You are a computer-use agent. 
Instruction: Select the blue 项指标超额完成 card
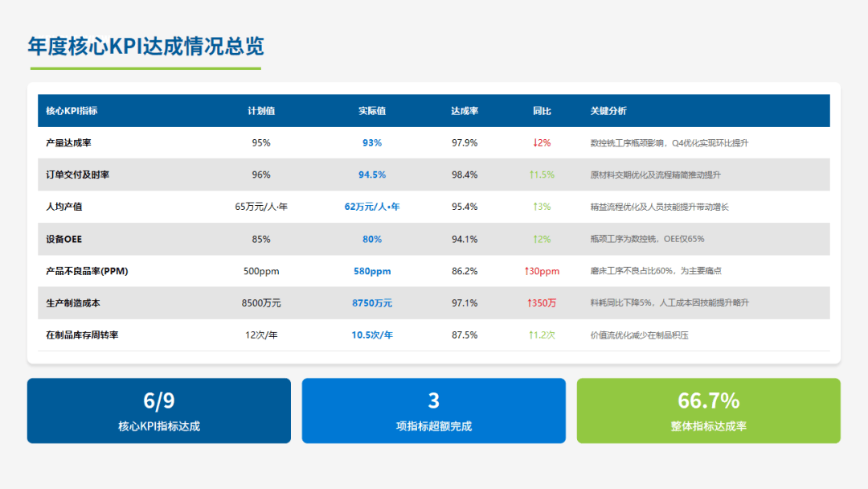coord(433,411)
